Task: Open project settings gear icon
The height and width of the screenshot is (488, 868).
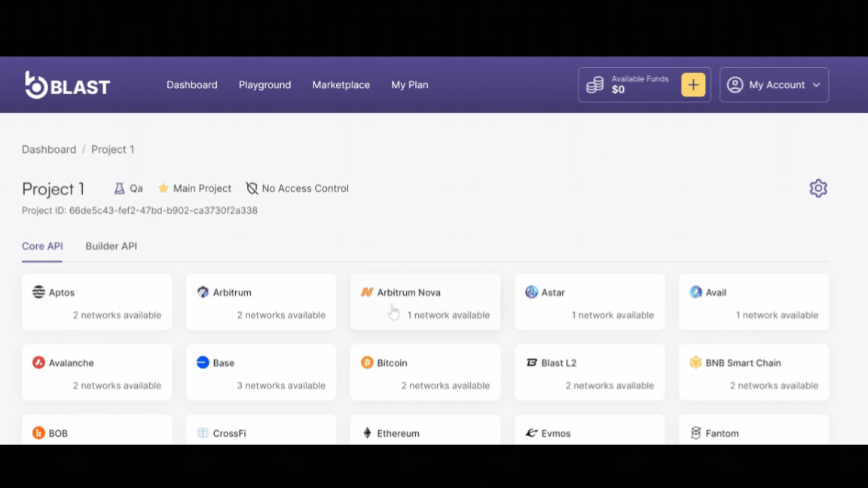Action: coord(818,188)
